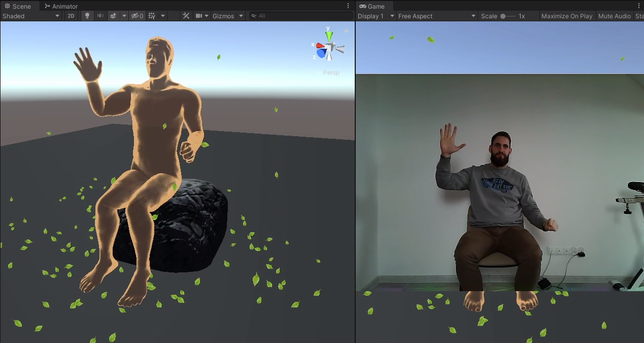The width and height of the screenshot is (644, 343).
Task: Open the grid settings dropdown arrow
Action: click(x=163, y=16)
